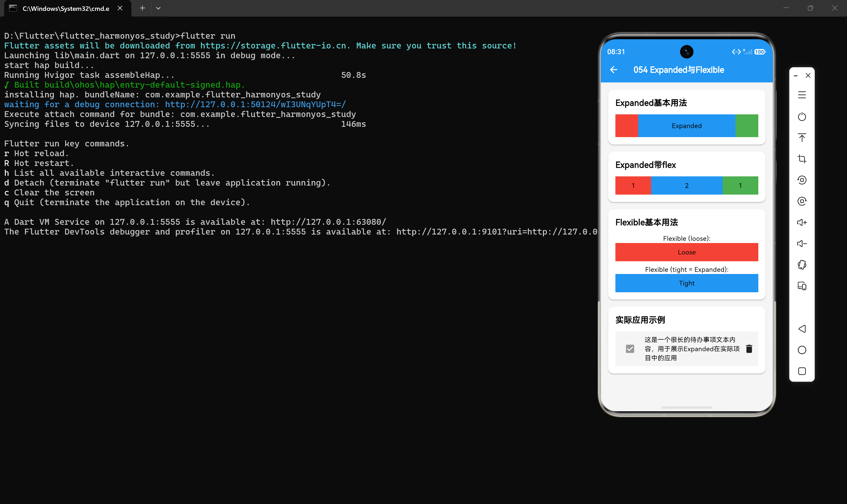Tap the blue flex 2 box
847x504 pixels.
pyautogui.click(x=687, y=186)
